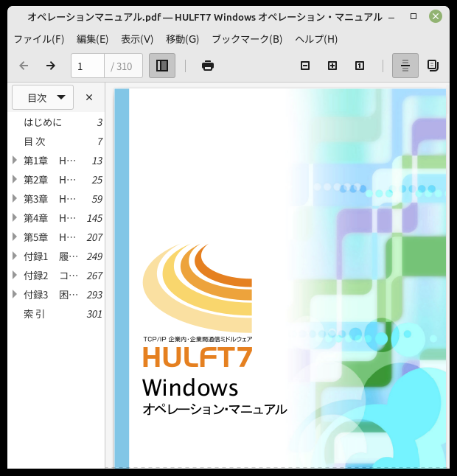The image size is (457, 476).
Task: Minimize the document viewer window
Action: tap(391, 17)
